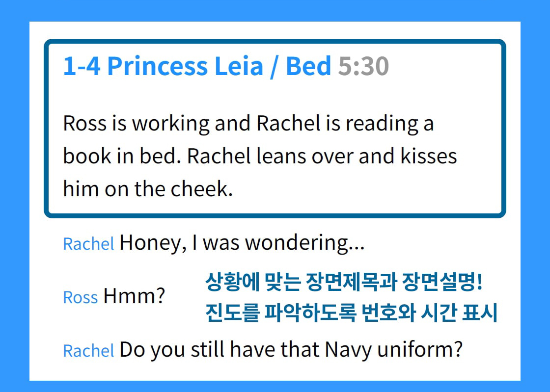The width and height of the screenshot is (550, 392).
Task: Click the description line starting "Ross is working"
Action: pyautogui.click(x=248, y=124)
